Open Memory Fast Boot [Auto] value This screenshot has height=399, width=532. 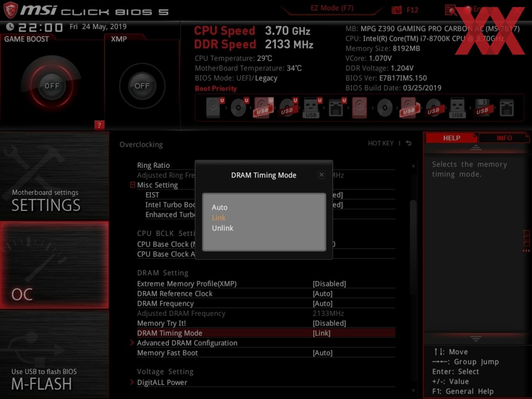(x=323, y=353)
